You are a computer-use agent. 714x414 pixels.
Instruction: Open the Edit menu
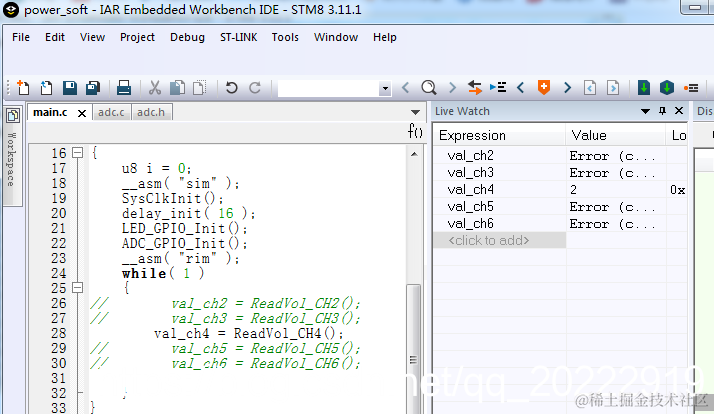pyautogui.click(x=55, y=37)
